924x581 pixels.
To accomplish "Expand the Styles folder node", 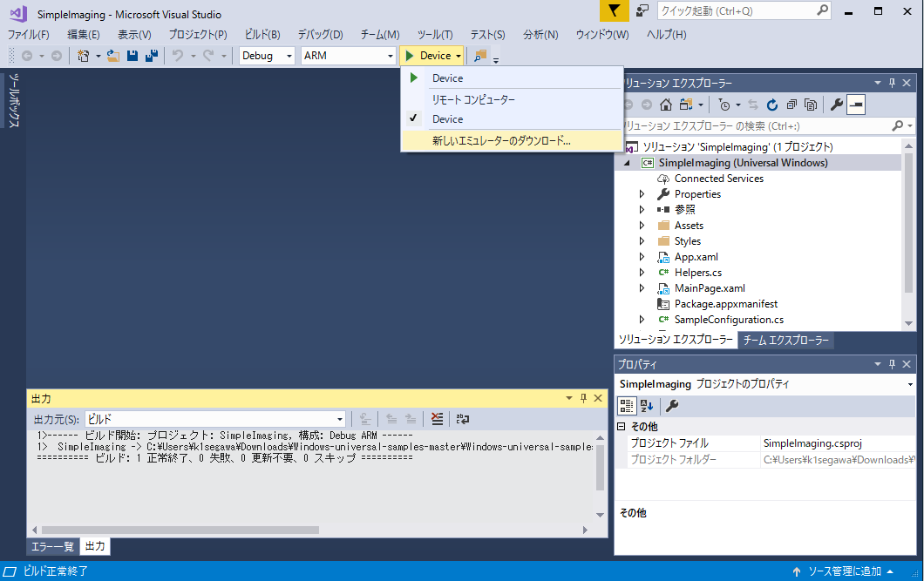I will click(642, 241).
